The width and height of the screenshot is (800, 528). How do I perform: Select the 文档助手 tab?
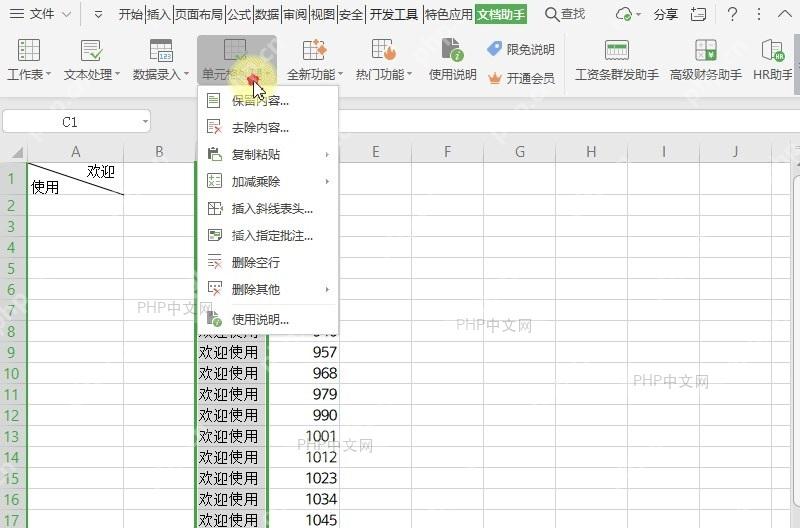coord(501,14)
